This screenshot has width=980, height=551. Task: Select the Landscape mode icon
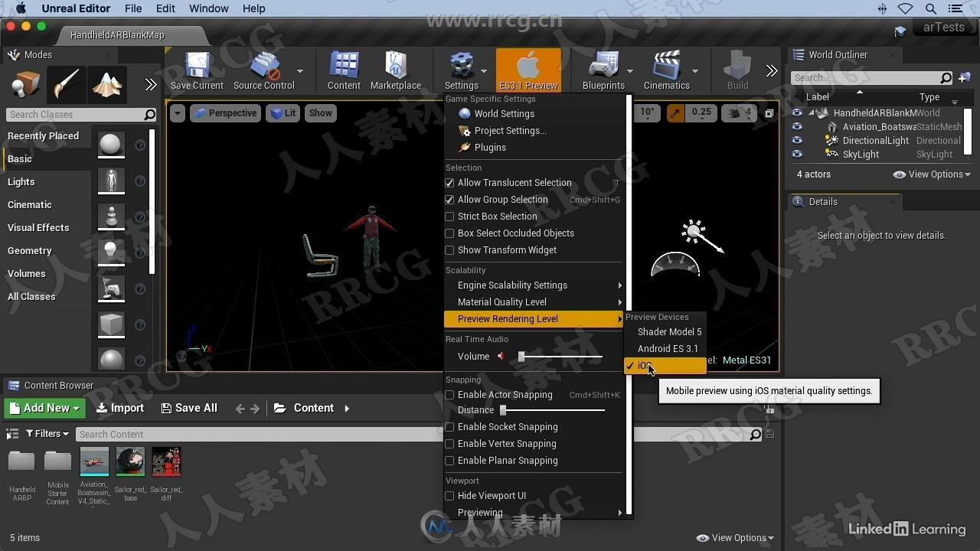click(x=106, y=85)
